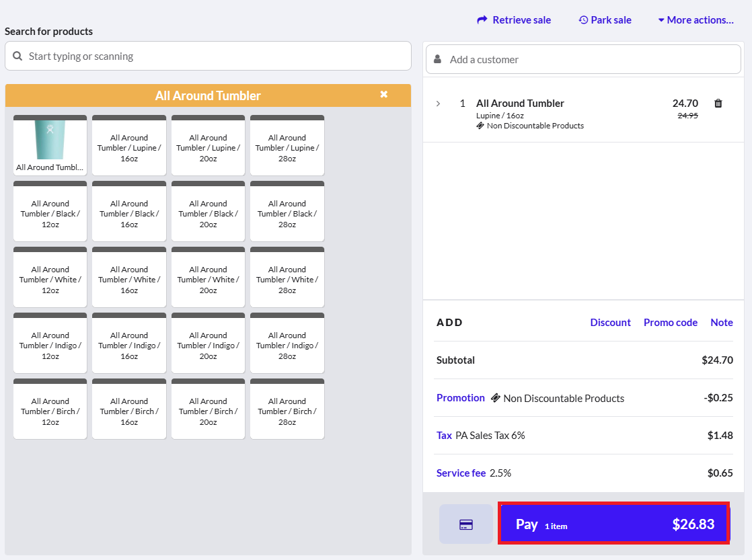Select Tumbler / White / 28oz tile

(x=287, y=277)
